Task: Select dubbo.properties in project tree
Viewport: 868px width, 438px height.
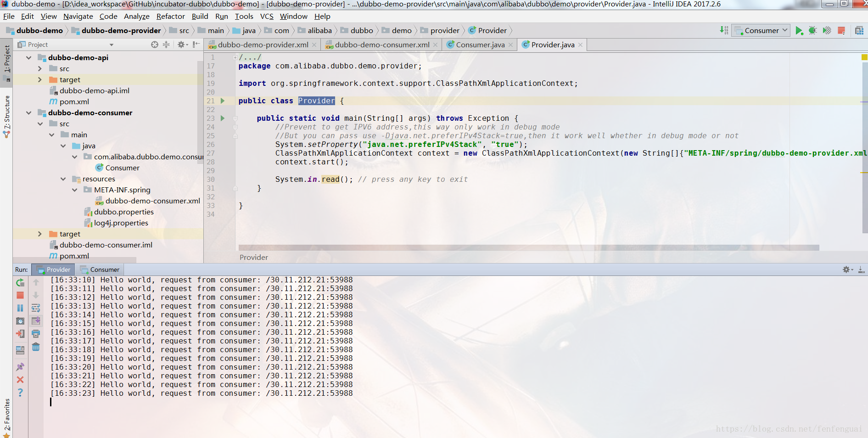Action: [x=123, y=212]
